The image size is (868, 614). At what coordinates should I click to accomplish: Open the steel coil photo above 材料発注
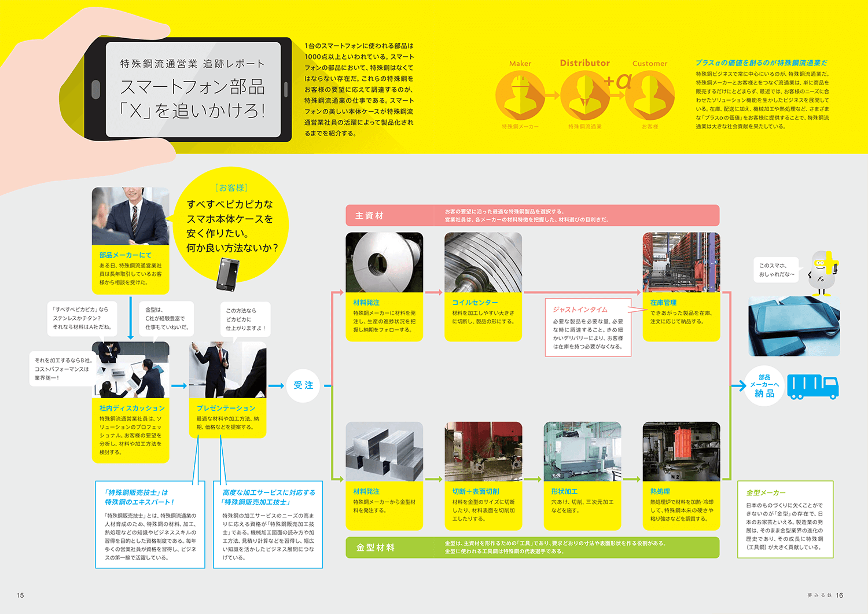pyautogui.click(x=384, y=263)
